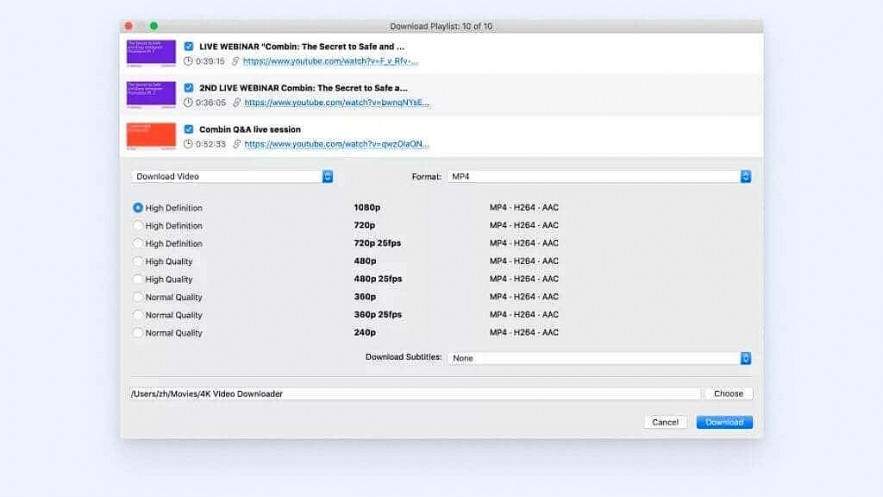
Task: Select the 240p Normal Quality radio button
Action: coord(138,333)
